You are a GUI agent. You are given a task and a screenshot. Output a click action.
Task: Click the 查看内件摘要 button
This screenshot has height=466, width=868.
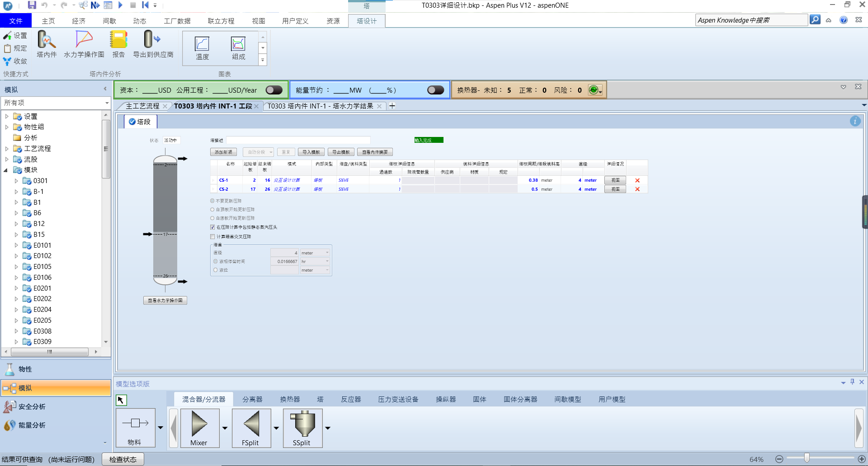[x=375, y=152]
